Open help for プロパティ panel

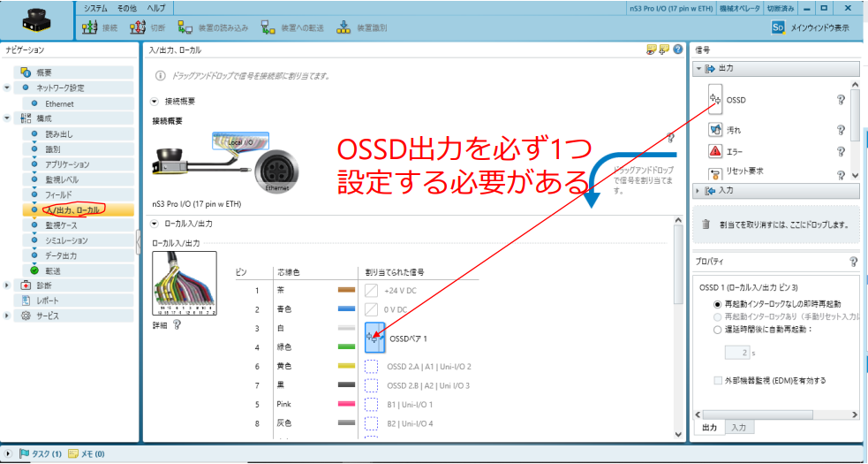pos(853,262)
